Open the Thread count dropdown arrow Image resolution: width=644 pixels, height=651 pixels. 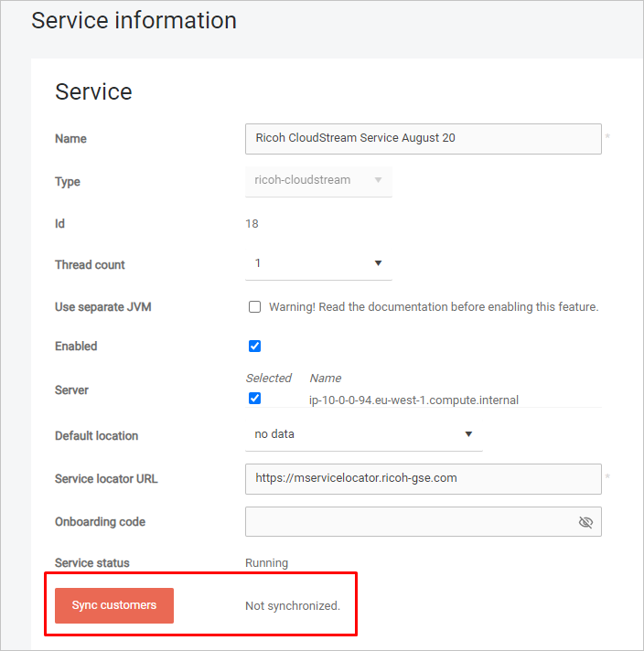click(378, 263)
